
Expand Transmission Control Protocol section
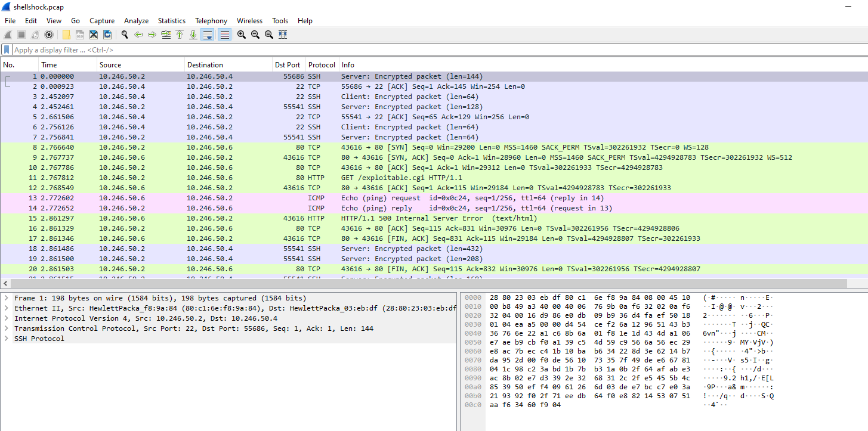[x=6, y=328]
